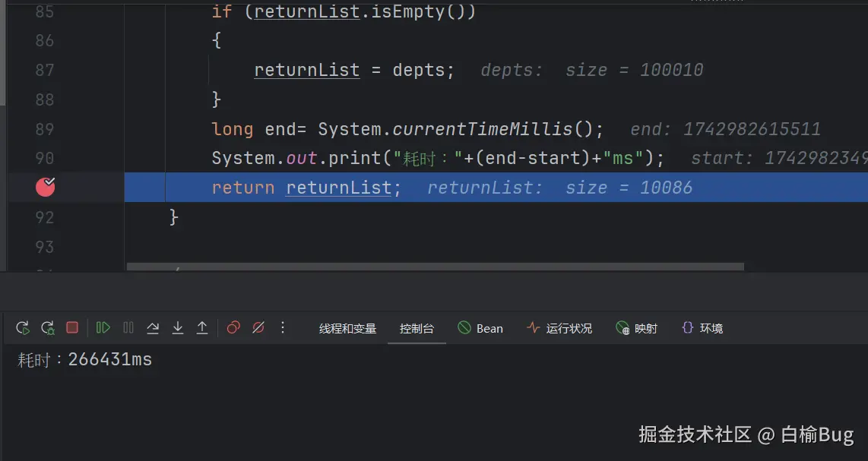Screen dimensions: 868x461
Task: Open the View Breakpoints dialog icon
Action: 233,327
